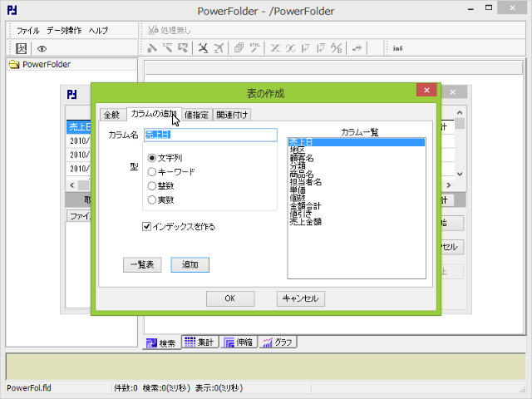Click the 一覧表 button
This screenshot has width=532, height=399.
pos(142,264)
